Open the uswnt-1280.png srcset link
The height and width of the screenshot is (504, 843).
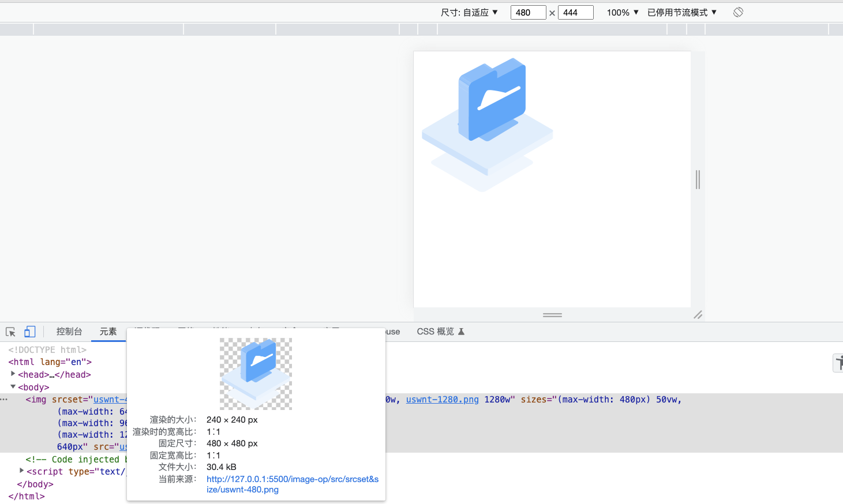(x=442, y=400)
